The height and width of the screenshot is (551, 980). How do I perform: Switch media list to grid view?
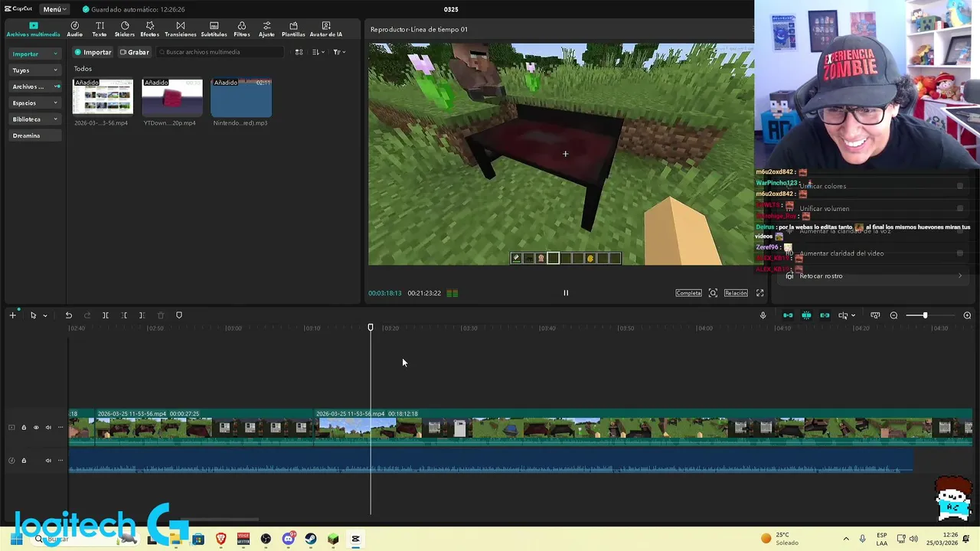coord(299,52)
